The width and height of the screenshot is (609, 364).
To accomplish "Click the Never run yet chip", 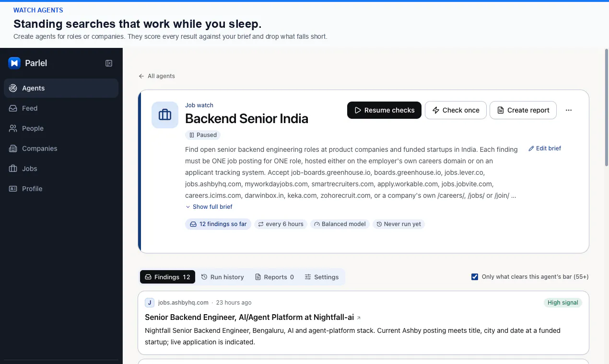I will pyautogui.click(x=398, y=224).
